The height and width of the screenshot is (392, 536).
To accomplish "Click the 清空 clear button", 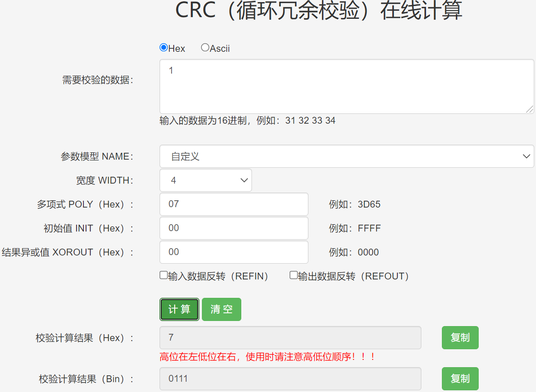I will point(222,309).
